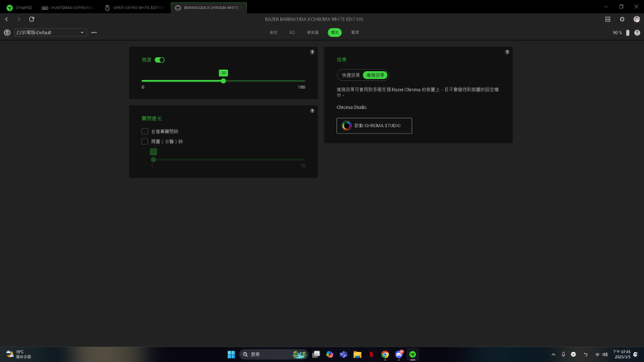Click the taskbar search box

tap(273, 355)
